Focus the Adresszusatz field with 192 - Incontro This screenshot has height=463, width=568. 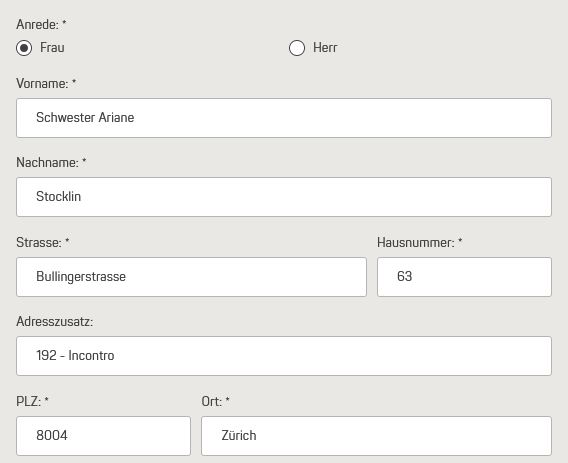coord(284,356)
